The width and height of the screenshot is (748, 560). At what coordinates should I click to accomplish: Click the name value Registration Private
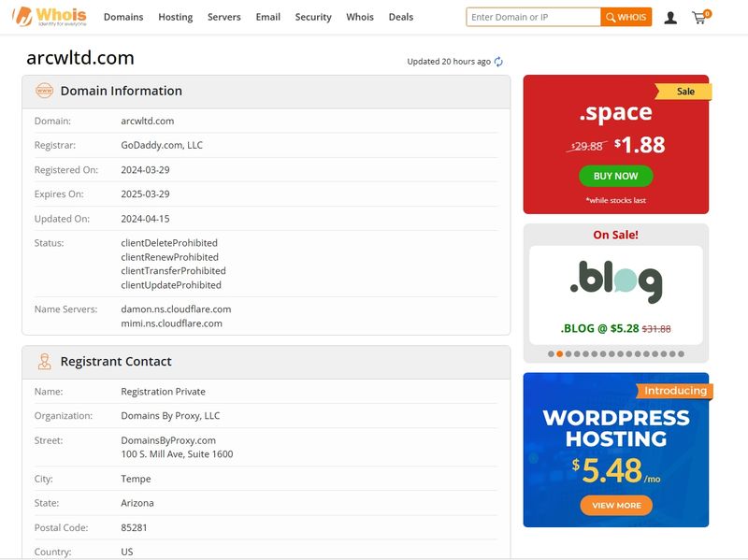163,392
